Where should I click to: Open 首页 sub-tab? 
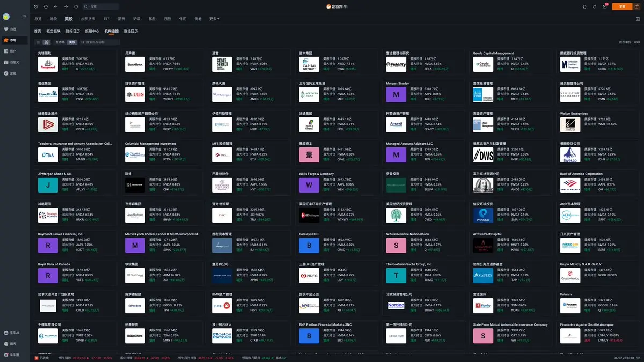coord(38,31)
